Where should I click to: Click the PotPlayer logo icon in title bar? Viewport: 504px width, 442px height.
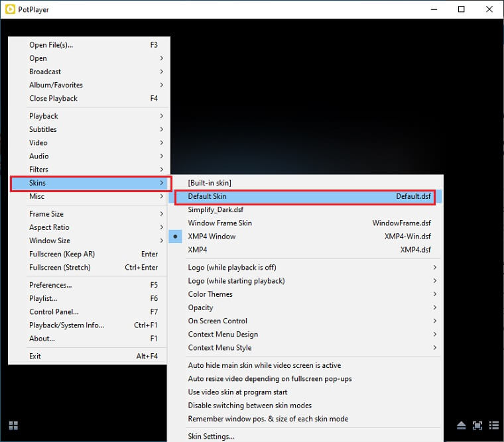pos(10,9)
